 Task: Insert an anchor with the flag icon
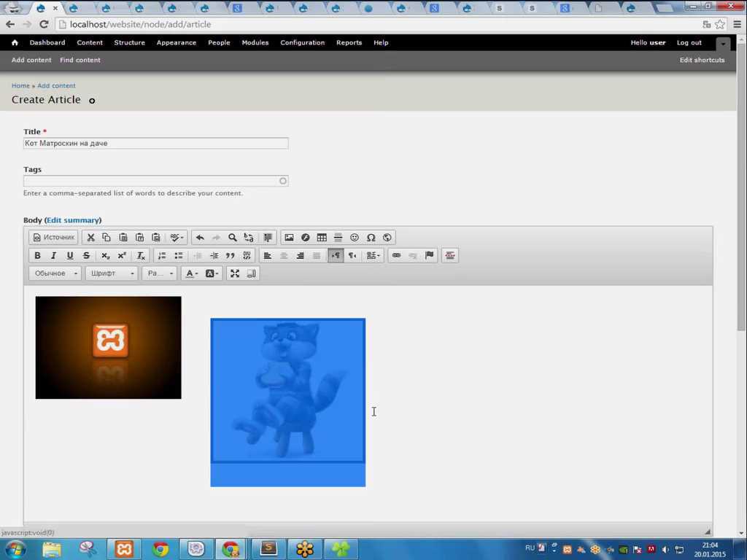coord(429,255)
